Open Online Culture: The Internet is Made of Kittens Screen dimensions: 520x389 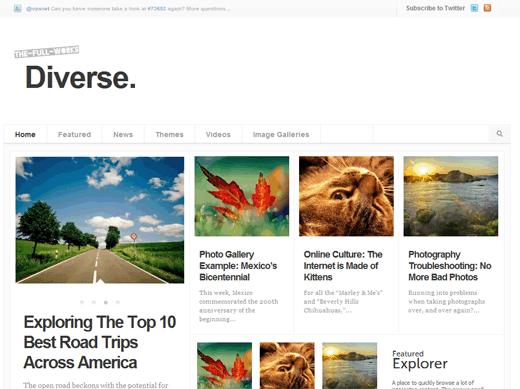343,266
